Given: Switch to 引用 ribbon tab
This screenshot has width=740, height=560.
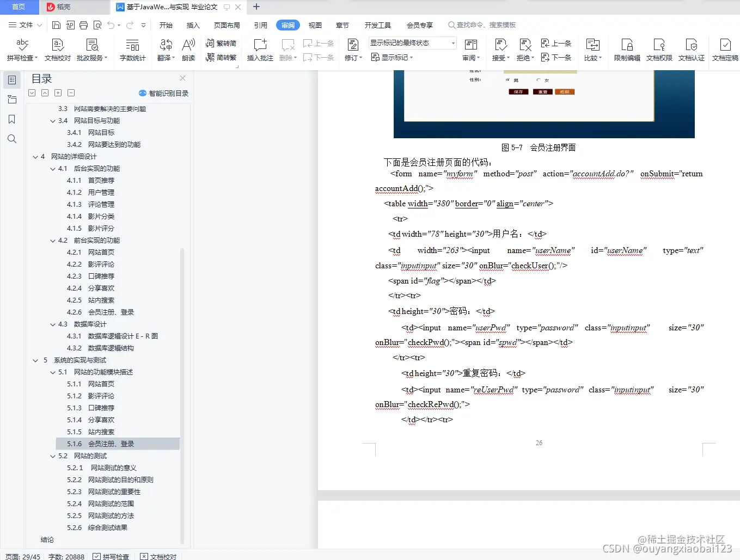Looking at the screenshot, I should click(x=261, y=25).
